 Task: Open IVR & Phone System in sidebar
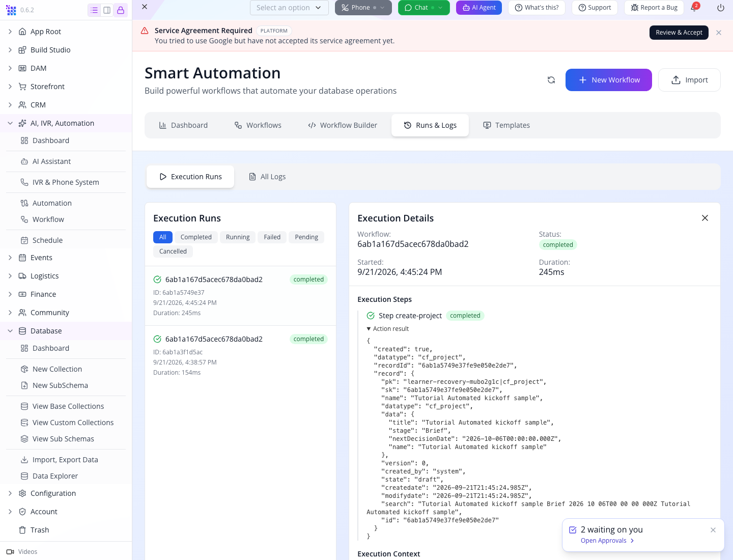tap(66, 182)
